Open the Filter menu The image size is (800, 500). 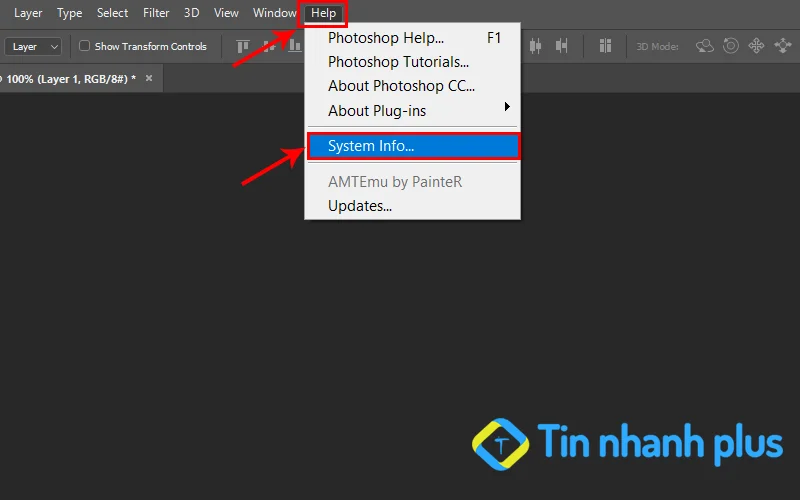[156, 13]
